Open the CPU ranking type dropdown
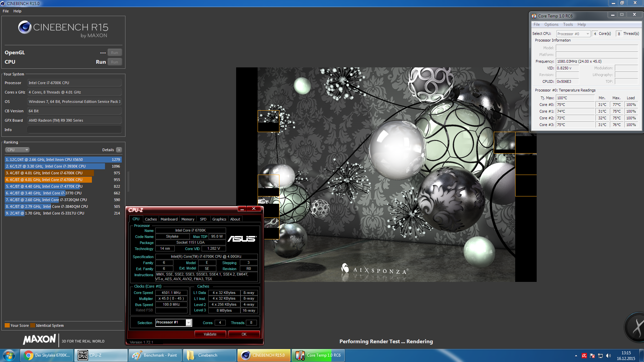 pos(17,150)
